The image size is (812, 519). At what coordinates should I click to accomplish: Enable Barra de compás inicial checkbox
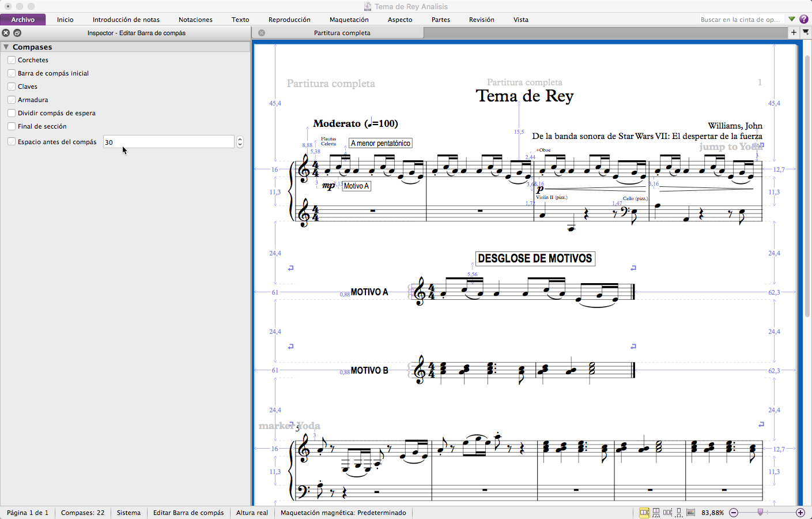[x=12, y=73]
